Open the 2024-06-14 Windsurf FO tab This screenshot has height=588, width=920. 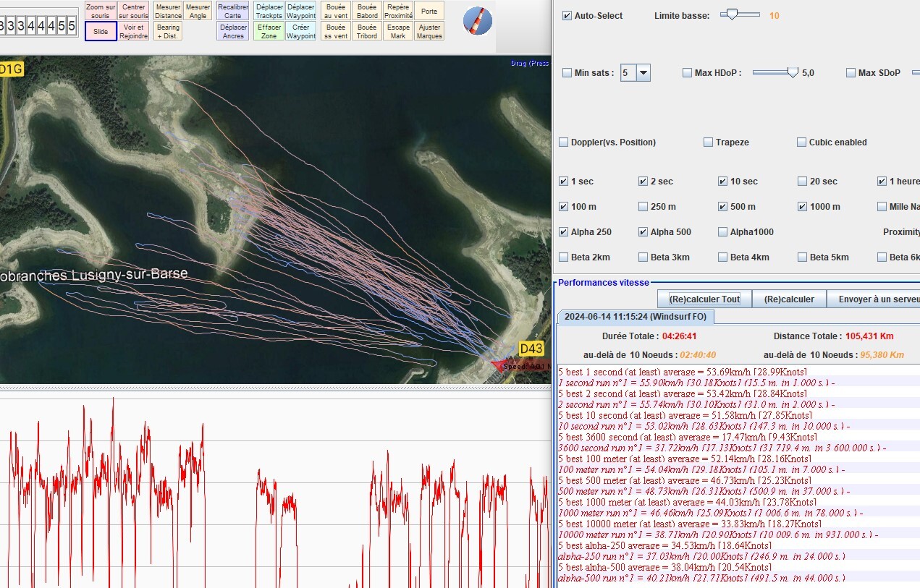click(x=636, y=317)
